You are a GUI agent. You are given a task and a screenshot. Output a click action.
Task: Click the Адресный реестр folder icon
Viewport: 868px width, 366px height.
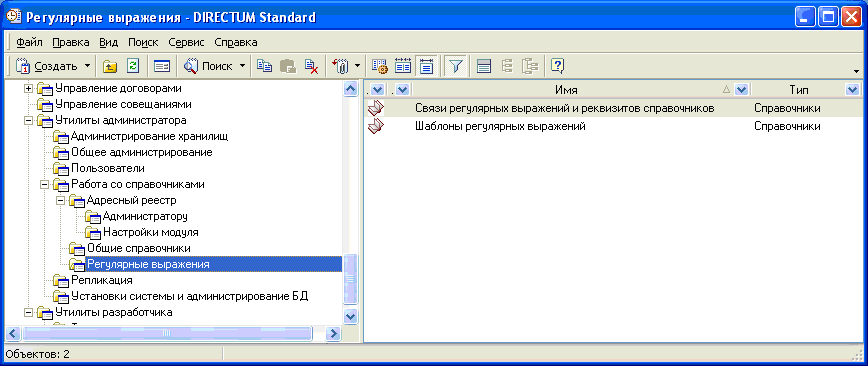[x=76, y=200]
